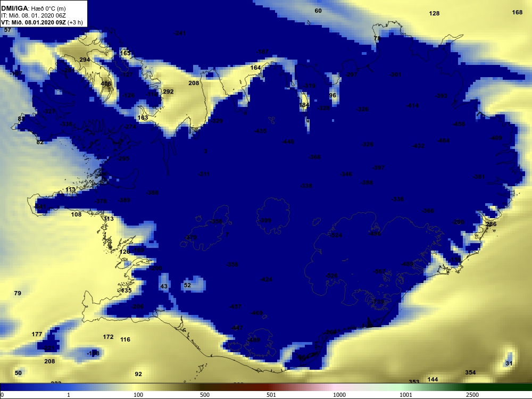
Task: Click the map value '-414'
Action: (413, 105)
